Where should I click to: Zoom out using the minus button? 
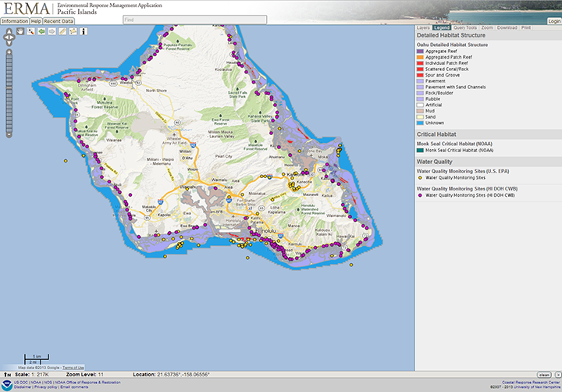point(9,135)
